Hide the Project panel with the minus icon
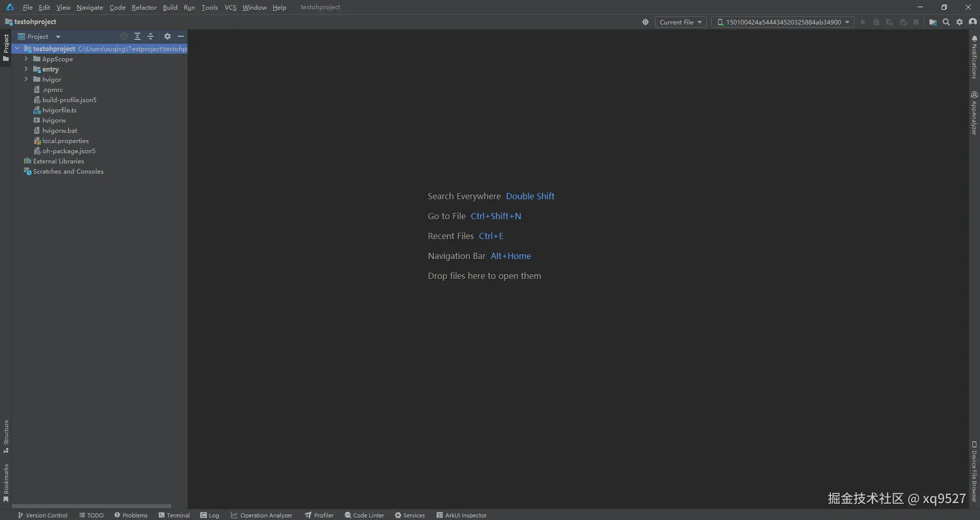 coord(181,36)
